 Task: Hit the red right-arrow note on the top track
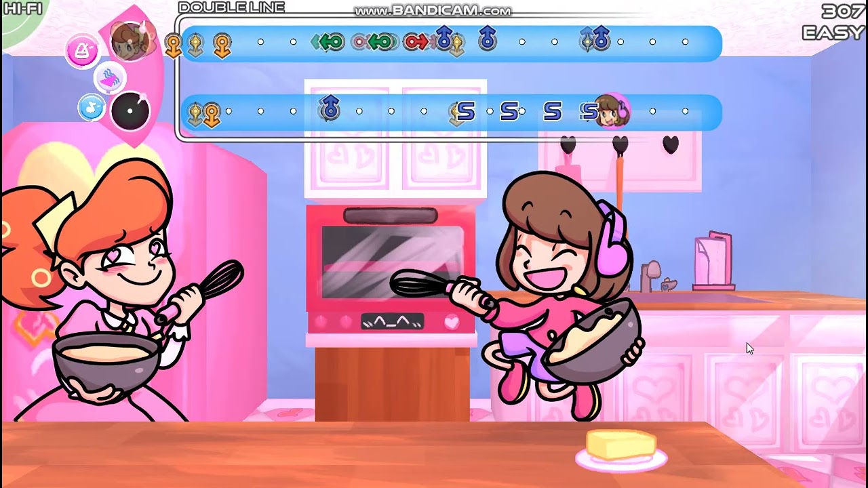click(416, 42)
